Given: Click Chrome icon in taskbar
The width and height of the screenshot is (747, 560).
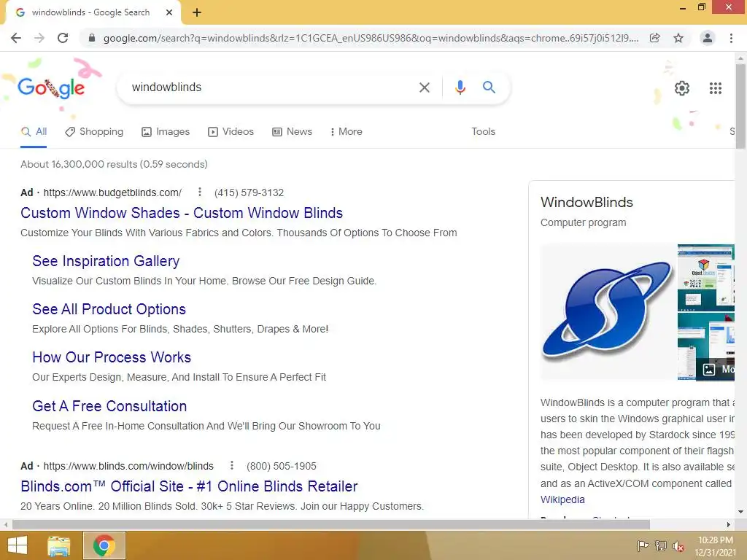Looking at the screenshot, I should click(104, 545).
